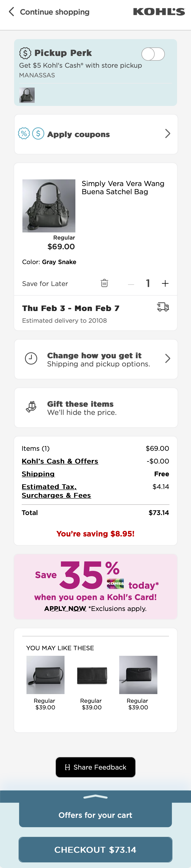
Task: Click the back arrow icon
Action: coord(11,12)
